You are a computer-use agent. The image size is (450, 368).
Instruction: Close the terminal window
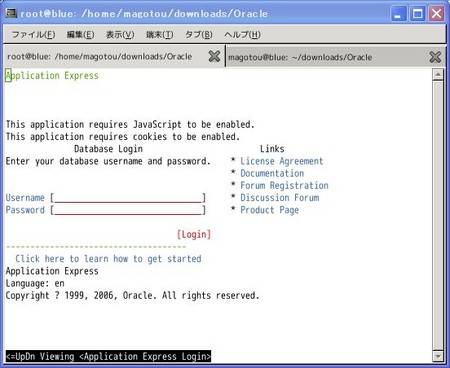coord(437,14)
